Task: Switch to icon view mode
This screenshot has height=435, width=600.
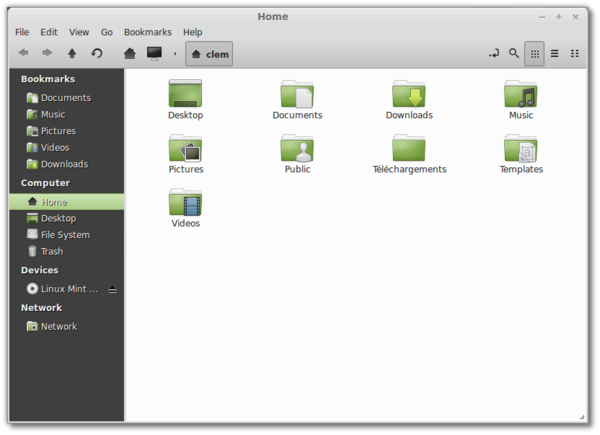Action: [535, 53]
